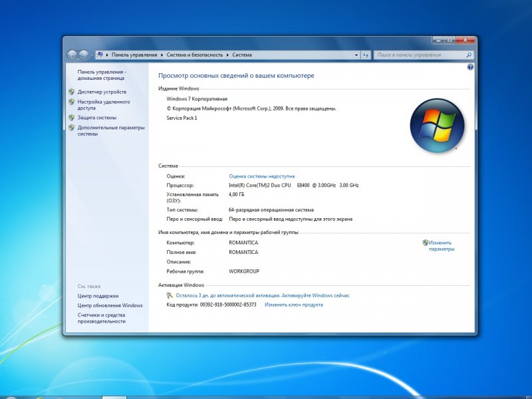
Task: Click shield icon next to Дополнительные параметры системы
Action: pos(71,128)
